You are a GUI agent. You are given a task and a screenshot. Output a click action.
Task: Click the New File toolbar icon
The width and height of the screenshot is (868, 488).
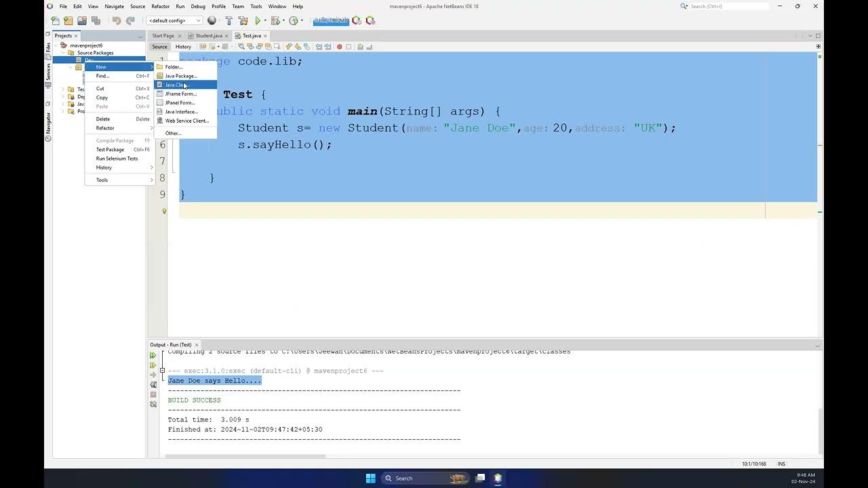point(56,20)
